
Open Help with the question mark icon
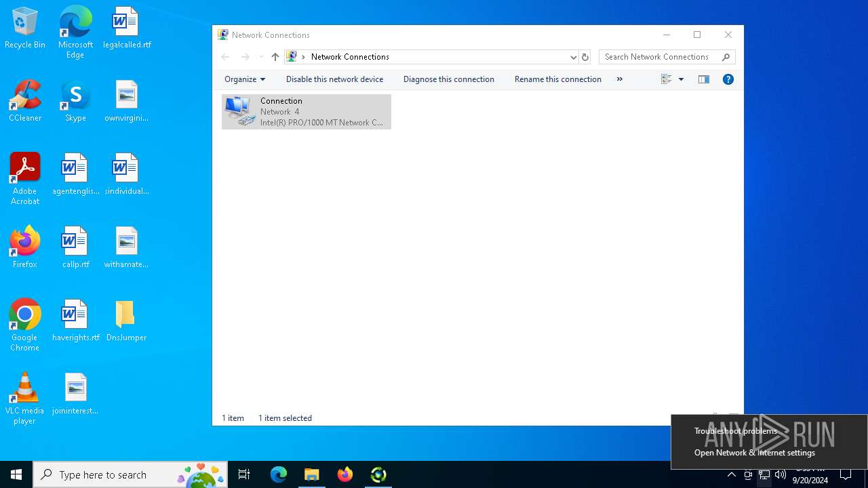pos(728,79)
